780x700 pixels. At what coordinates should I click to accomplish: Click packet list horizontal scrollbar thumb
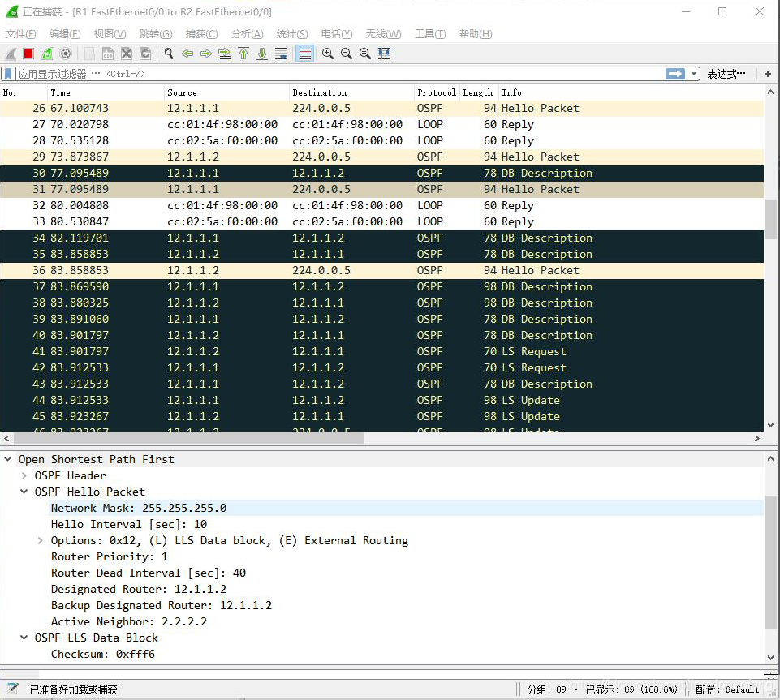188,439
